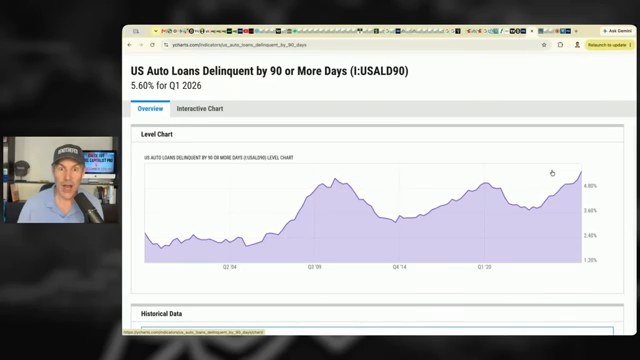The image size is (640, 360).
Task: Click the Level Chart section header
Action: pos(157,134)
